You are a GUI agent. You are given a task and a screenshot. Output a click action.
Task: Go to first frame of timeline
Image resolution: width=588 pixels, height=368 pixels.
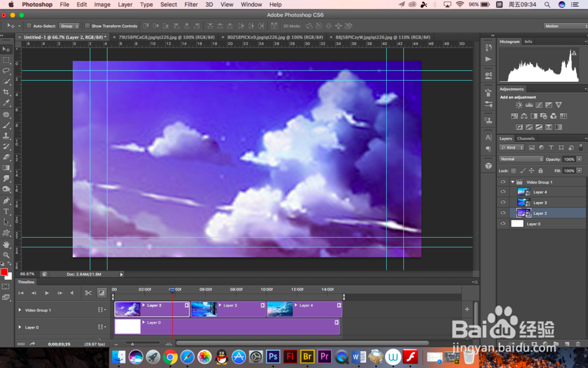click(x=21, y=293)
